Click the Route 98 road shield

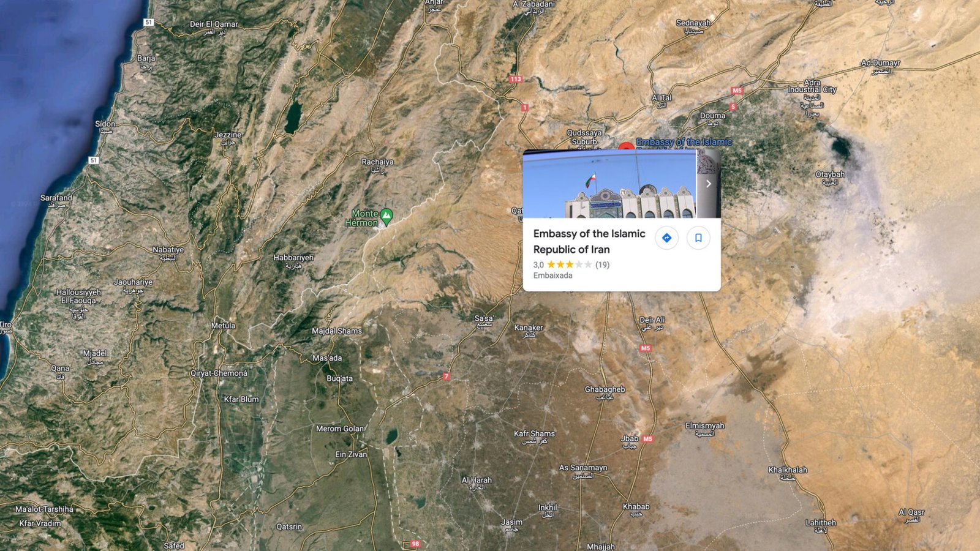click(x=415, y=544)
